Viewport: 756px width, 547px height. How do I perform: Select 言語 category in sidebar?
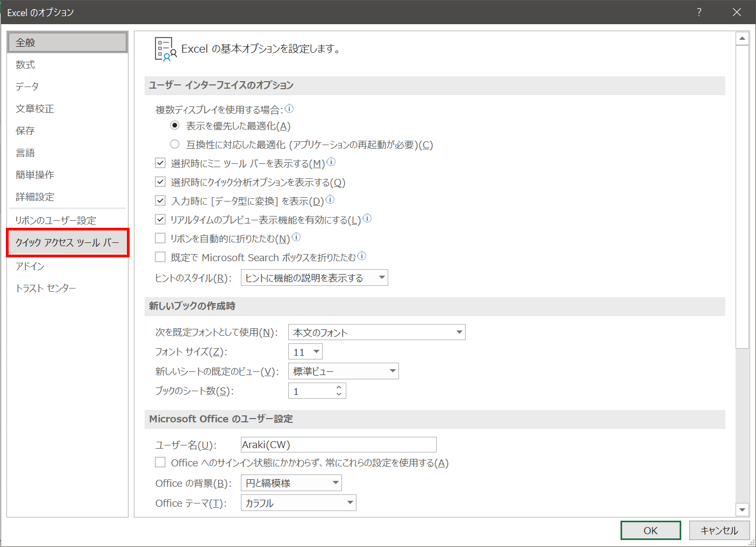pyautogui.click(x=67, y=153)
